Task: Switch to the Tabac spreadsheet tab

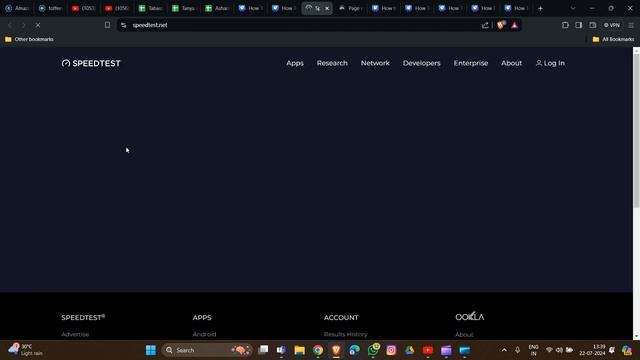Action: click(150, 8)
